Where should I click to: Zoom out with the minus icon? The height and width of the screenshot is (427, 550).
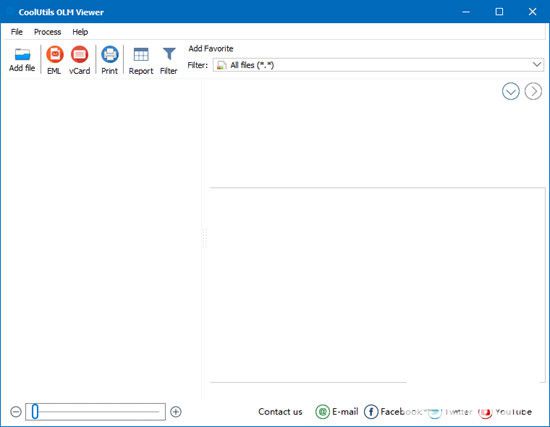point(16,412)
